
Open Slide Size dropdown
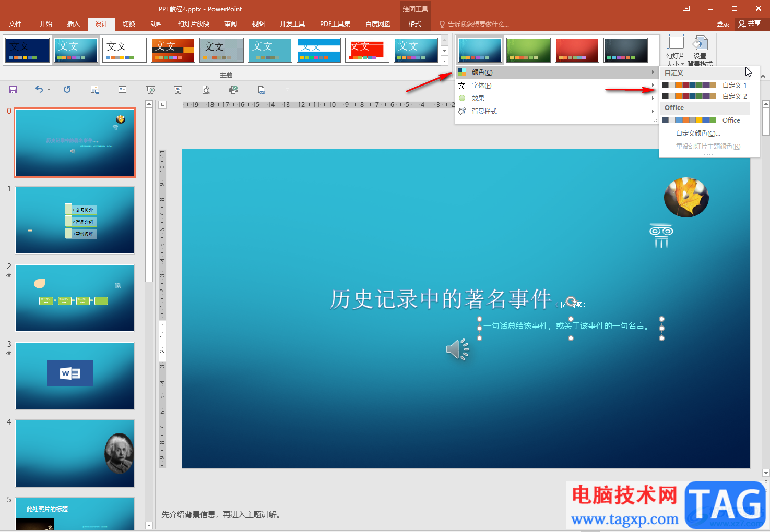(676, 51)
